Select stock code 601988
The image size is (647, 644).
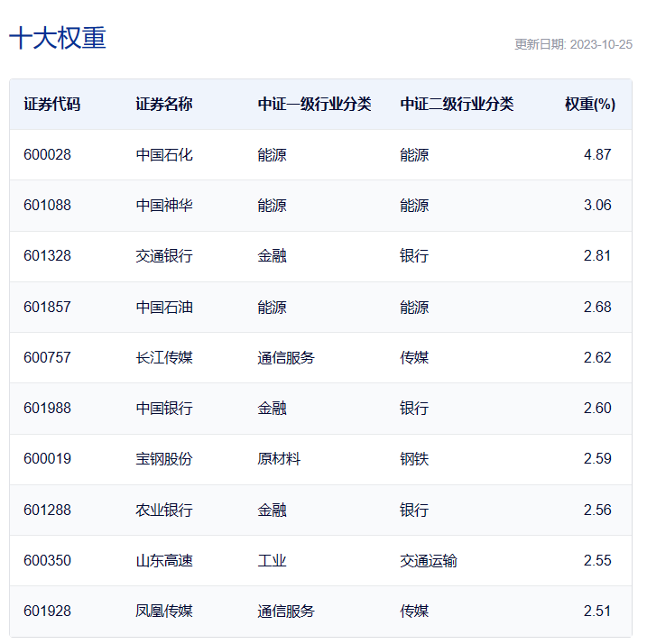click(48, 408)
